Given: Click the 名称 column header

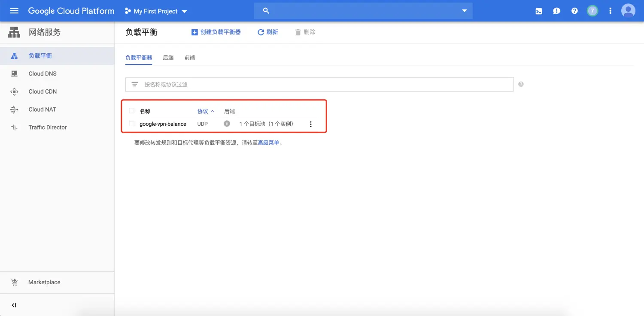Looking at the screenshot, I should (x=145, y=111).
